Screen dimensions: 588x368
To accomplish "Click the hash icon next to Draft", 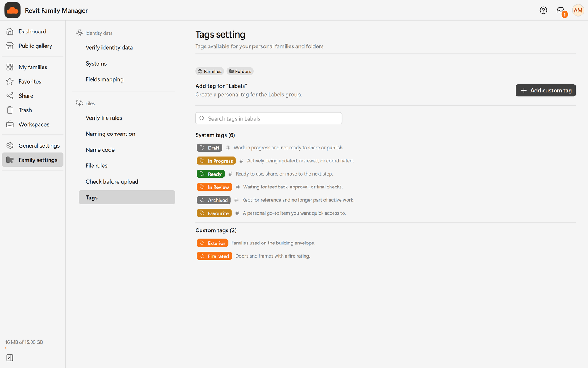I will pos(228,148).
